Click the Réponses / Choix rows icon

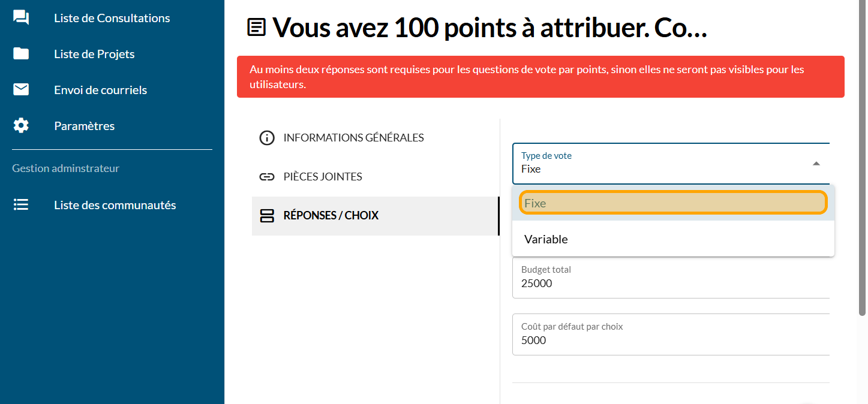[266, 216]
